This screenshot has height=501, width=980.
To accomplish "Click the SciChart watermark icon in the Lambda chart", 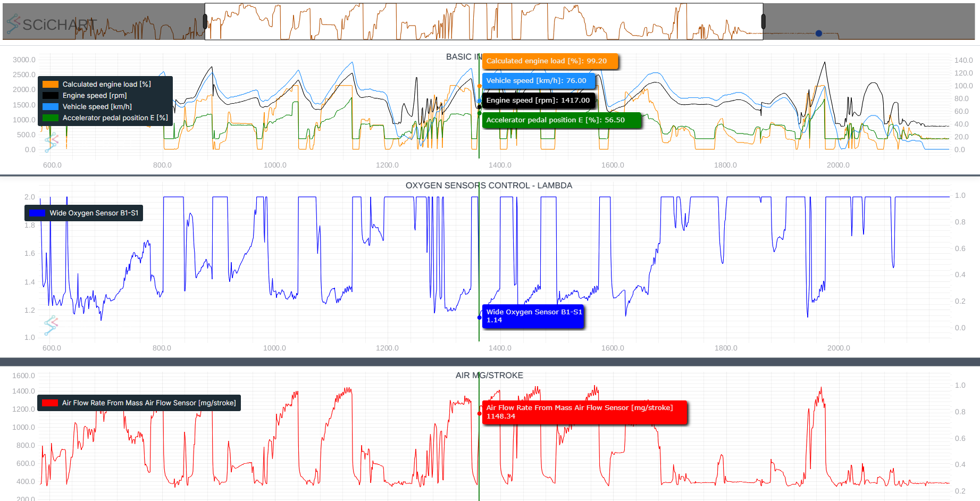I will (51, 325).
